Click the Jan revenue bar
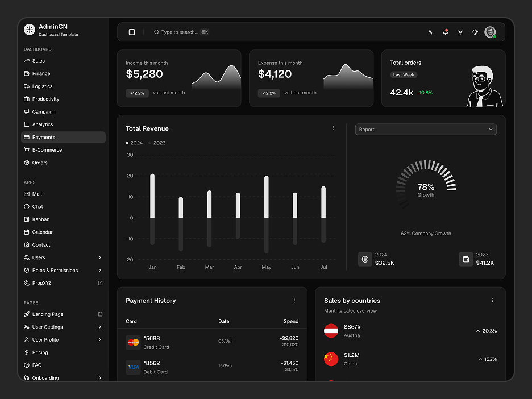Screen dimensions: 532x399 coord(152,196)
